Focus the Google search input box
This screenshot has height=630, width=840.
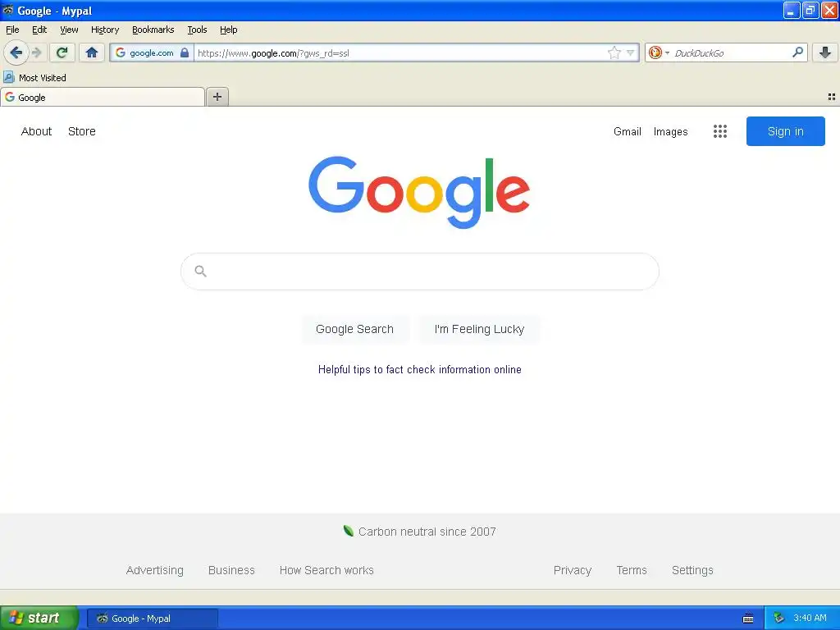[x=420, y=271]
